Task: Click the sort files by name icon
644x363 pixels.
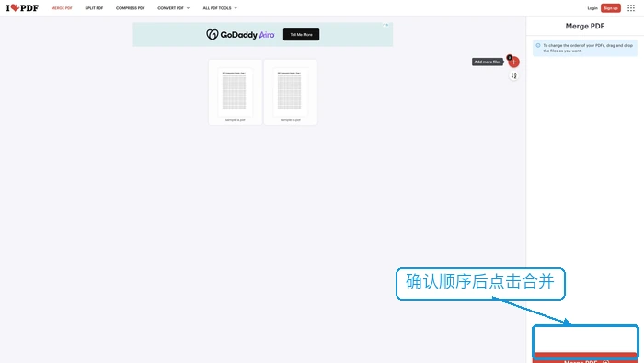Action: (x=513, y=75)
